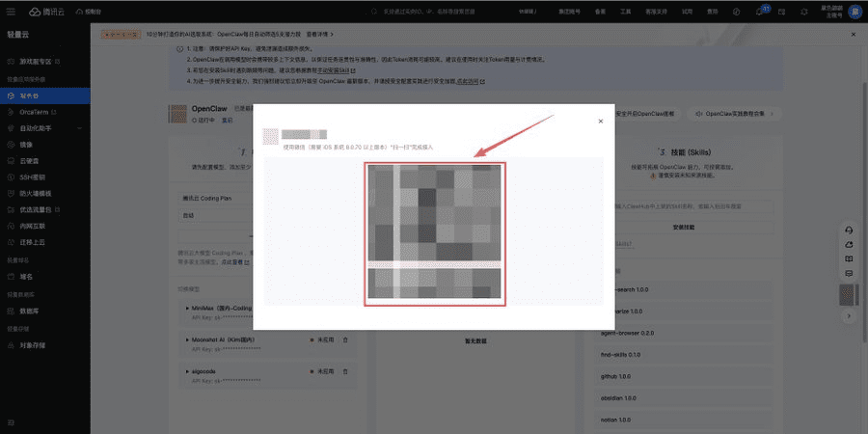Open 客服支持 in the top bar
Screen dimensions: 868x434
656,11
